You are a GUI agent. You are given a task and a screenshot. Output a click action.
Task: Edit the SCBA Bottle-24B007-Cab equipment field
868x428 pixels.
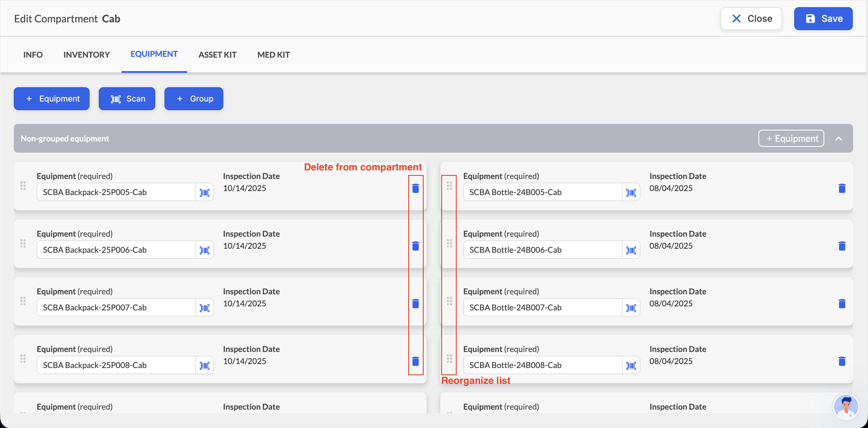543,308
